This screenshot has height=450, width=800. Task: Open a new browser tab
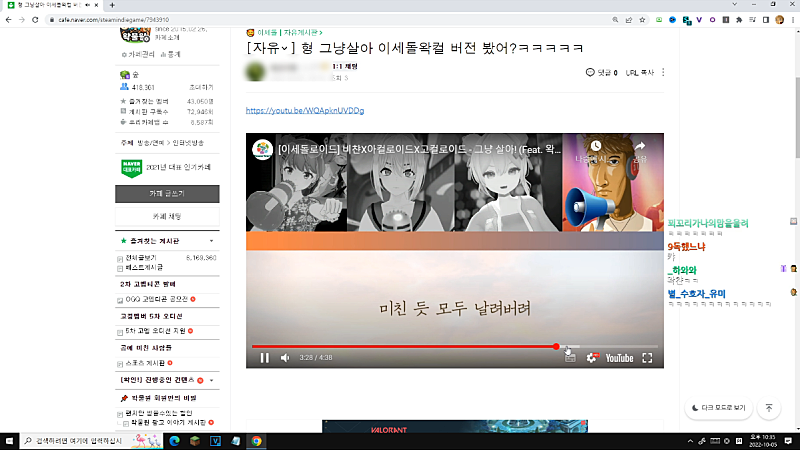[x=112, y=5]
